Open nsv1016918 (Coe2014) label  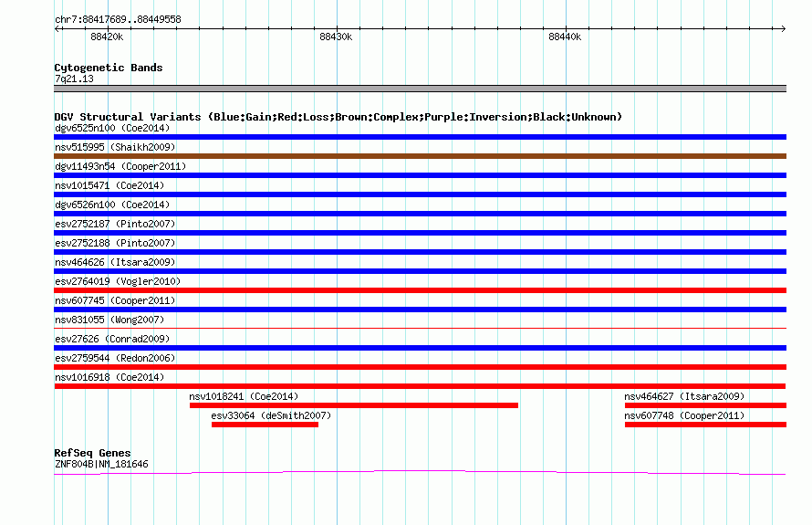point(109,377)
